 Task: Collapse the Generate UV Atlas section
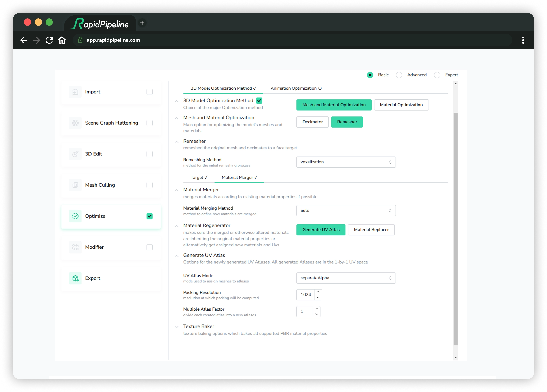tap(177, 256)
